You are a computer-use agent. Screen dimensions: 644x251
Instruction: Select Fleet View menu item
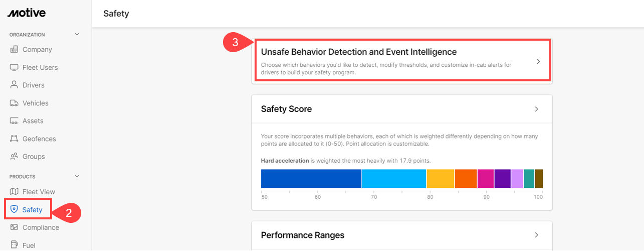coord(39,192)
